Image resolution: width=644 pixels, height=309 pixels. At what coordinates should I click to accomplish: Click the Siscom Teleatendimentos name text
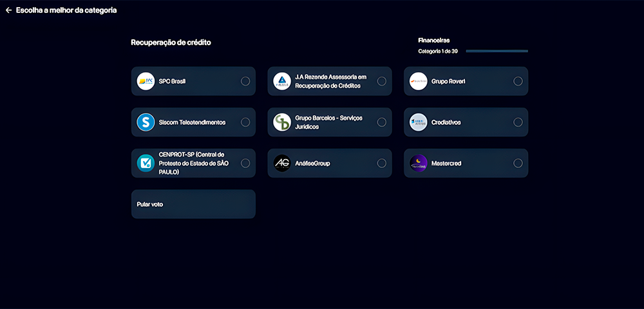point(192,122)
